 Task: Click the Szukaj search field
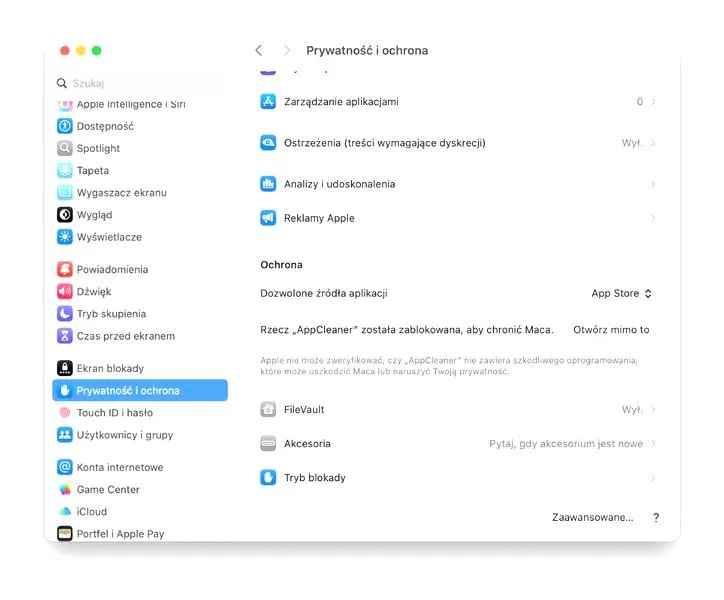[141, 83]
